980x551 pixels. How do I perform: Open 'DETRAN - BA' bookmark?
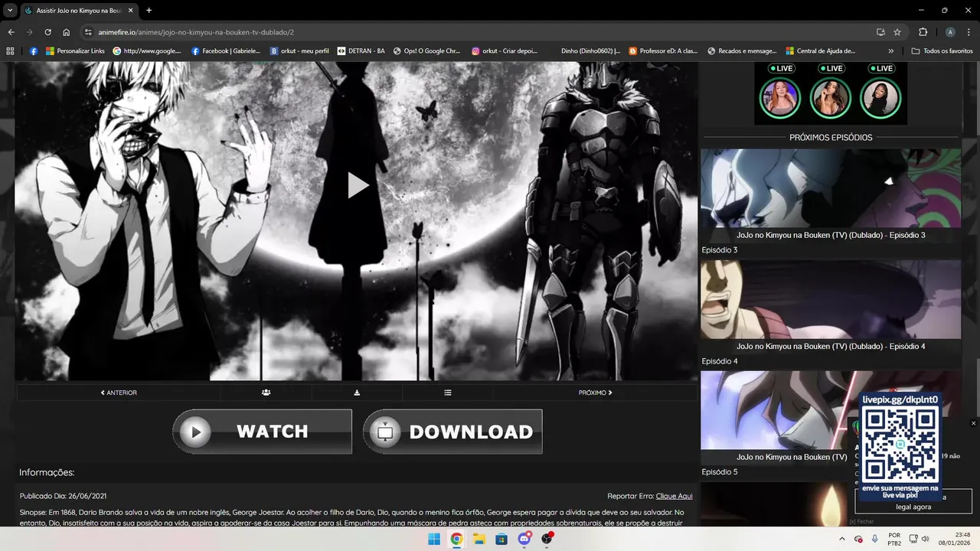361,51
